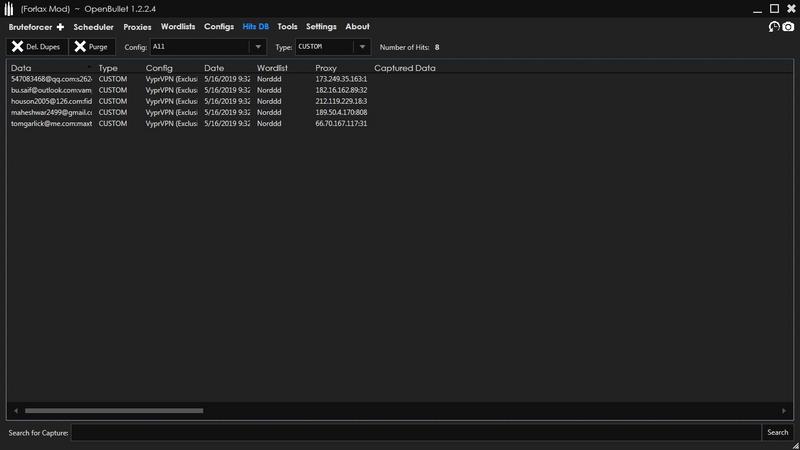Select the 547083468@qq.com hit row
Image resolution: width=800 pixels, height=450 pixels.
click(x=400, y=79)
